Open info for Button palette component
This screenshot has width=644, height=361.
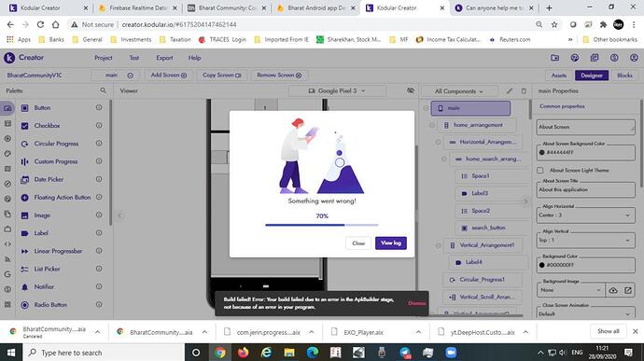pyautogui.click(x=99, y=107)
